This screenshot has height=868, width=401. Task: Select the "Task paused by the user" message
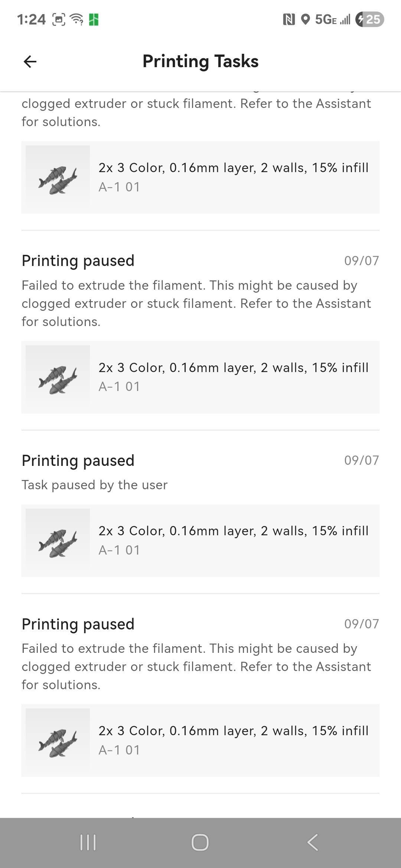point(95,485)
